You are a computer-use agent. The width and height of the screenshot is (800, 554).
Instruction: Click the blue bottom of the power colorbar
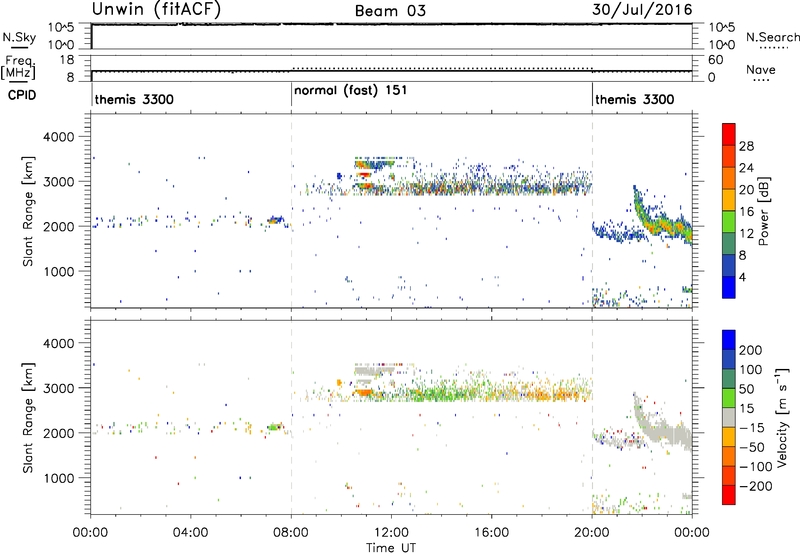[x=729, y=287]
